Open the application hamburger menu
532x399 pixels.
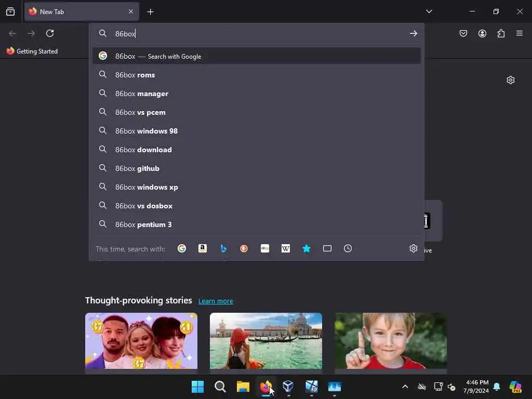520,33
